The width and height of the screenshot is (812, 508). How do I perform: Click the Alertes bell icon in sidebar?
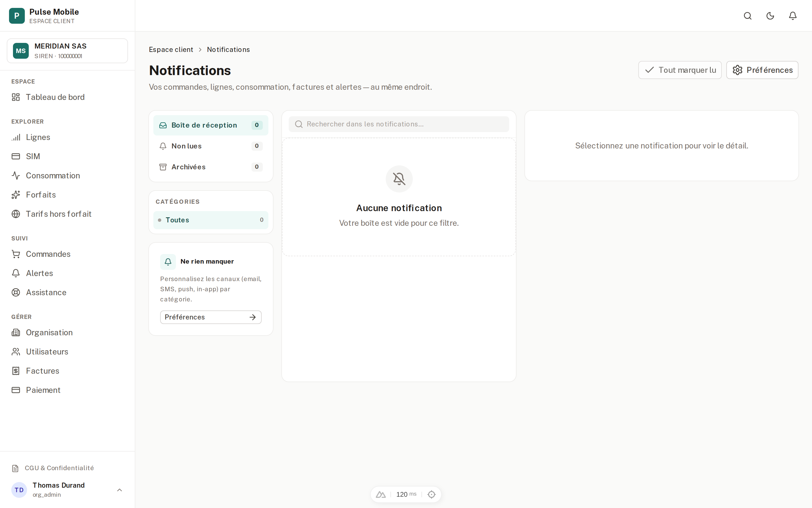click(16, 273)
